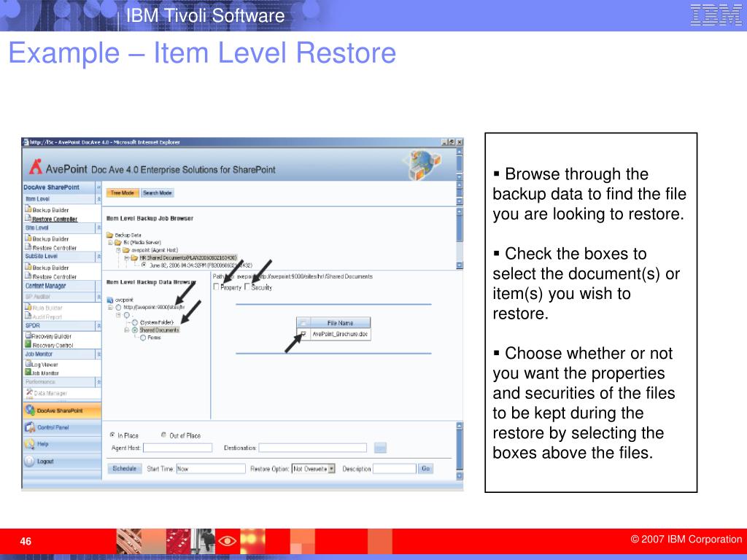Image resolution: width=747 pixels, height=560 pixels.
Task: Collapse the avepoint (Agent Host) tree node
Action: (x=118, y=250)
